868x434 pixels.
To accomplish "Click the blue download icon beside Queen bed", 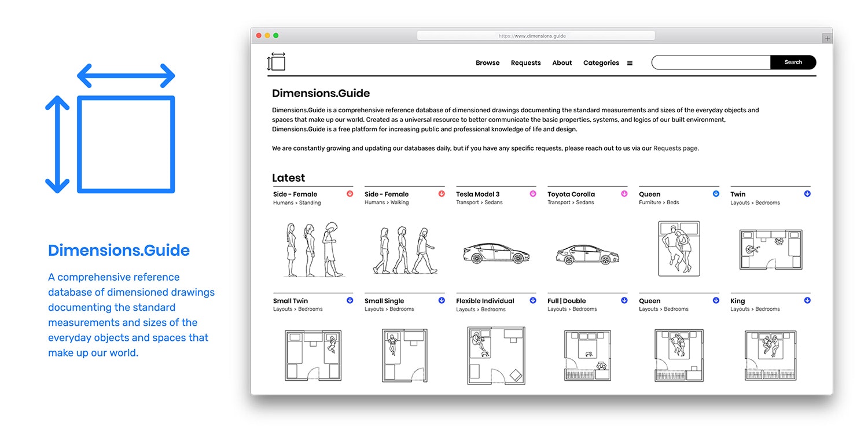I will pos(716,194).
